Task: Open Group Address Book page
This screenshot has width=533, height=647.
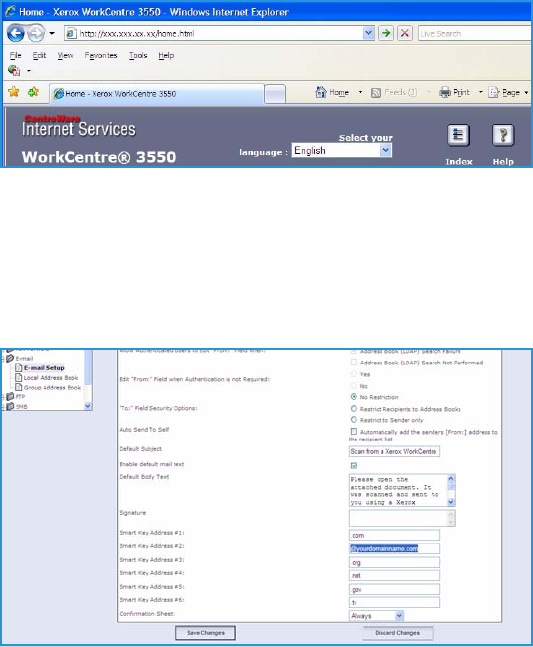Action: 52,387
